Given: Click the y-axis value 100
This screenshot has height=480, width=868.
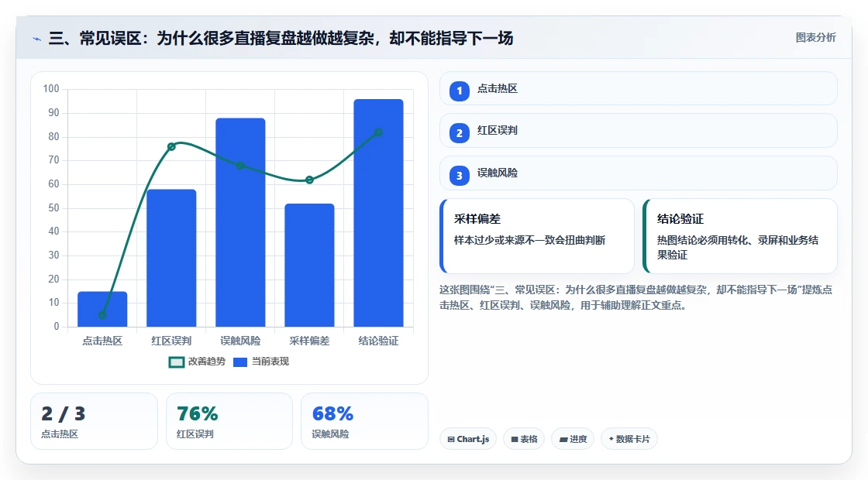Looking at the screenshot, I should pos(51,89).
